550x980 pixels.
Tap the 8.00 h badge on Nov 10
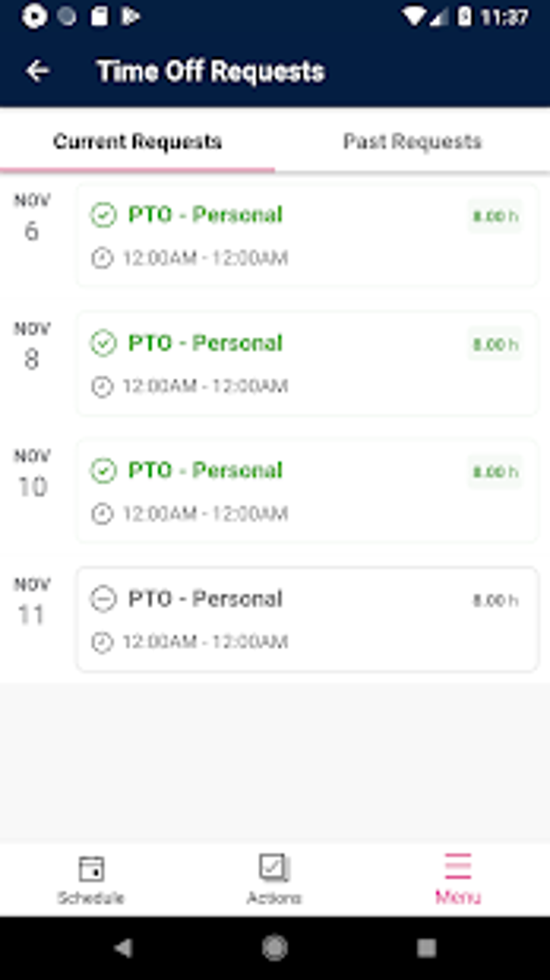point(495,472)
